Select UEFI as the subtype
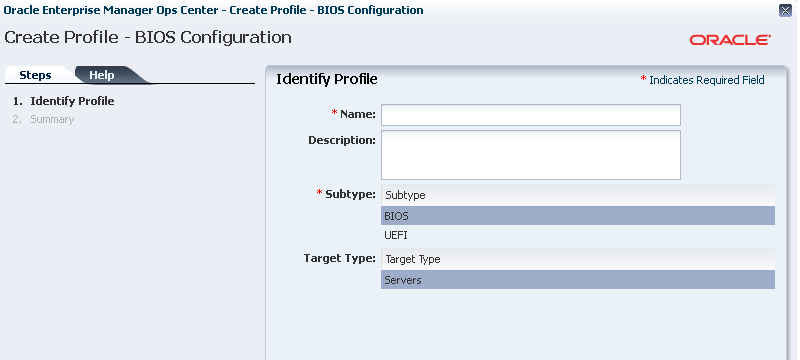800x360 pixels. coord(578,236)
